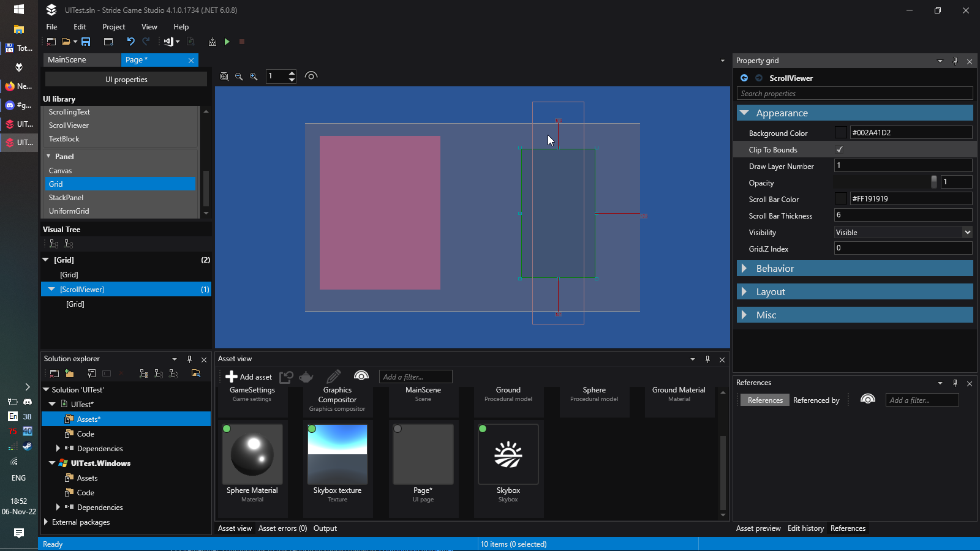Open the Help menu
The width and height of the screenshot is (980, 551).
coord(181,27)
